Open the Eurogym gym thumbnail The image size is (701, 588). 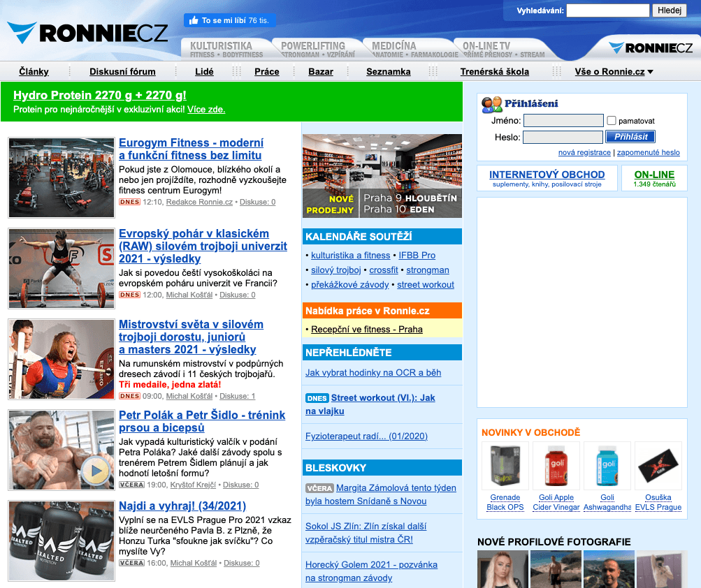62,177
